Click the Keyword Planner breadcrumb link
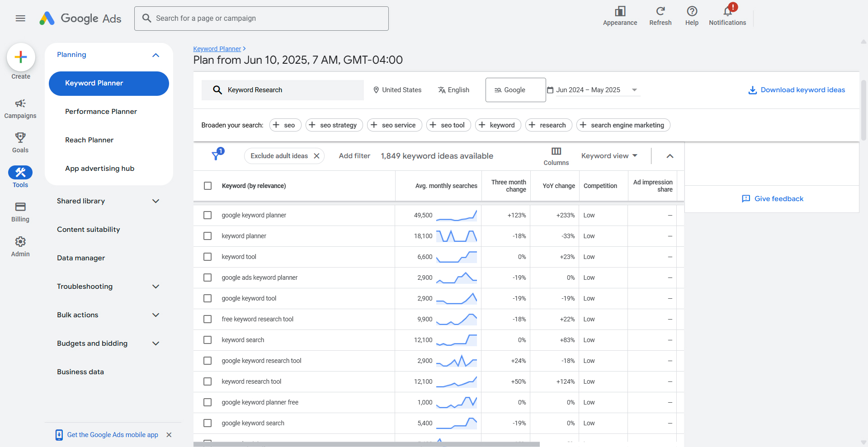The height and width of the screenshot is (447, 868). [x=217, y=49]
